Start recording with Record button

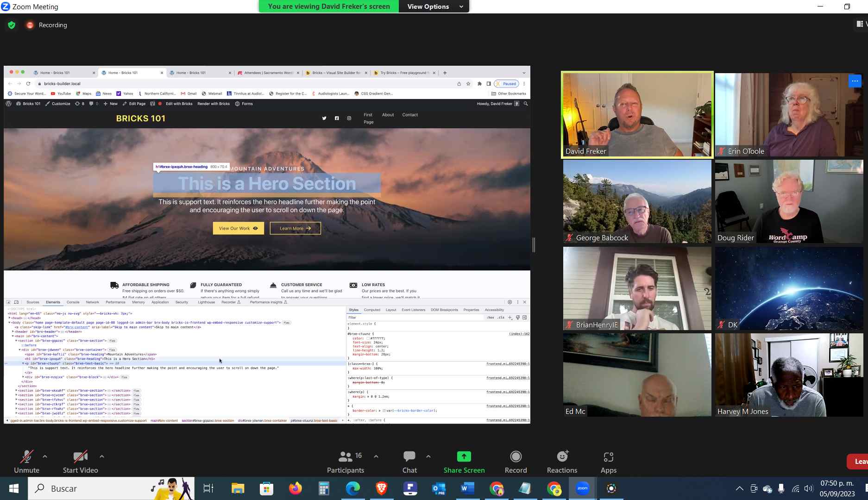516,462
